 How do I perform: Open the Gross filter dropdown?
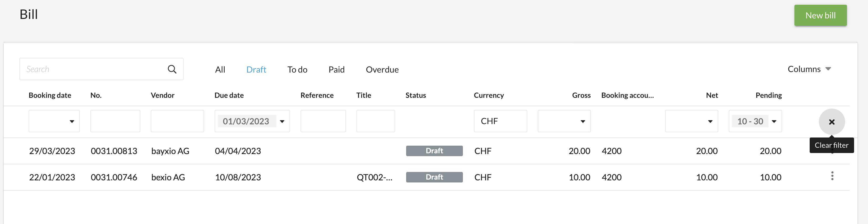pyautogui.click(x=583, y=121)
